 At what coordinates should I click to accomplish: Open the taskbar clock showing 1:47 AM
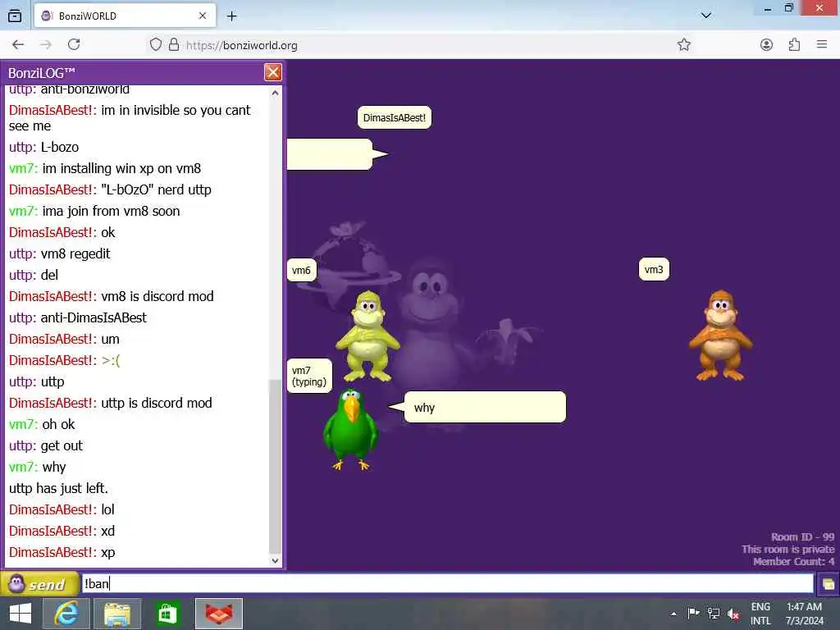click(x=804, y=614)
